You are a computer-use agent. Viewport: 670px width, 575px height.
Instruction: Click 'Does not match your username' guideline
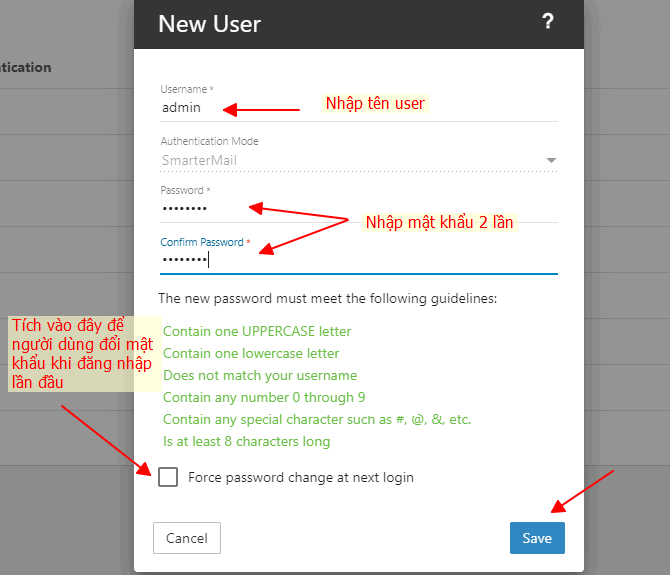pos(260,376)
